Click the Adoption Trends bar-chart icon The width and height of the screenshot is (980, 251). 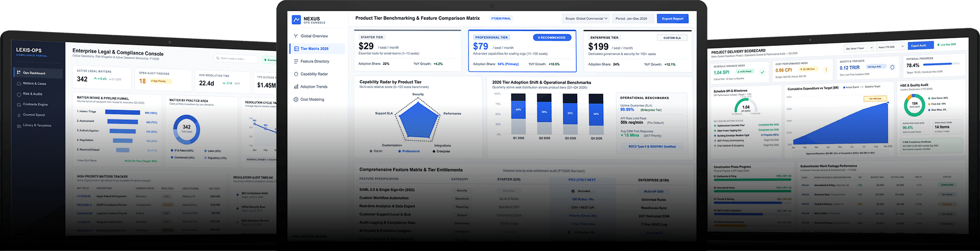click(296, 87)
